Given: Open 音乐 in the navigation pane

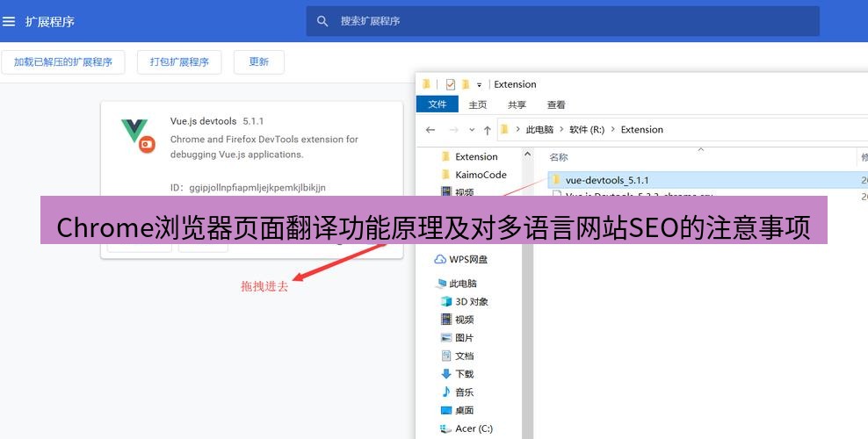Looking at the screenshot, I should click(465, 392).
